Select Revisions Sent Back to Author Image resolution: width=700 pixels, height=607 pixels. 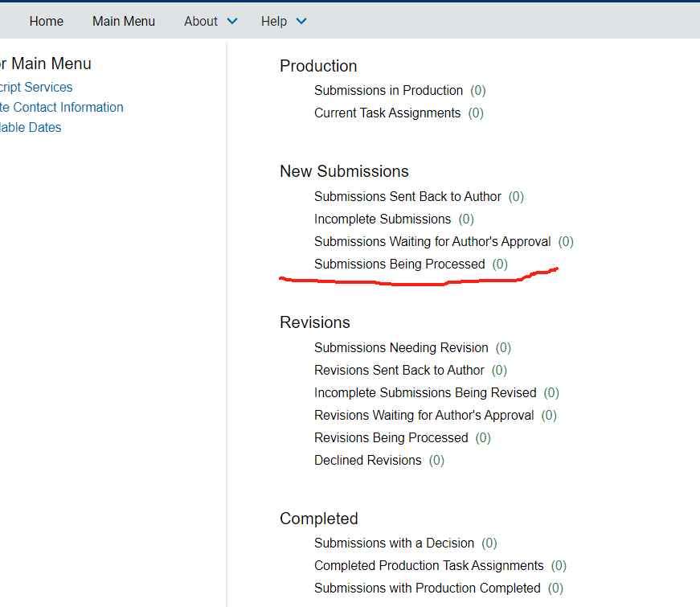coord(399,371)
